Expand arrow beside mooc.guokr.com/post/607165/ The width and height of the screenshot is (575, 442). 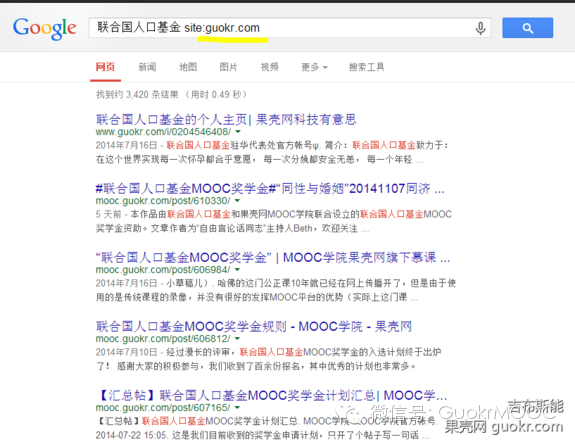(x=237, y=407)
